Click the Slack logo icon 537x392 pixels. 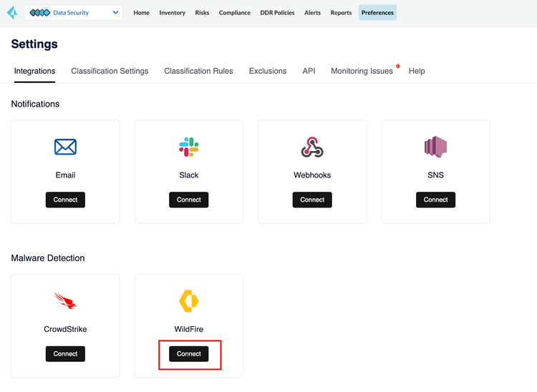(x=189, y=147)
